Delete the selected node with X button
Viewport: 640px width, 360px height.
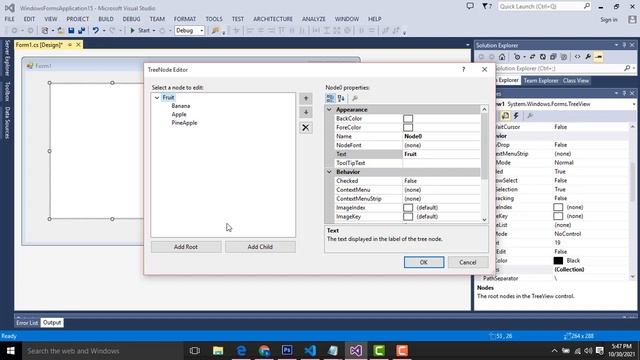(x=306, y=128)
